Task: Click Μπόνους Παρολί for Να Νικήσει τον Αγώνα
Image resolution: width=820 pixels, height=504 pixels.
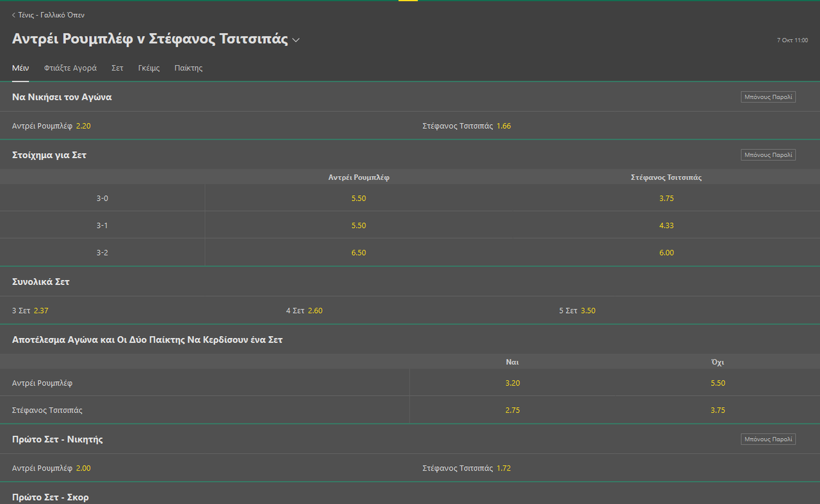Action: (x=767, y=97)
